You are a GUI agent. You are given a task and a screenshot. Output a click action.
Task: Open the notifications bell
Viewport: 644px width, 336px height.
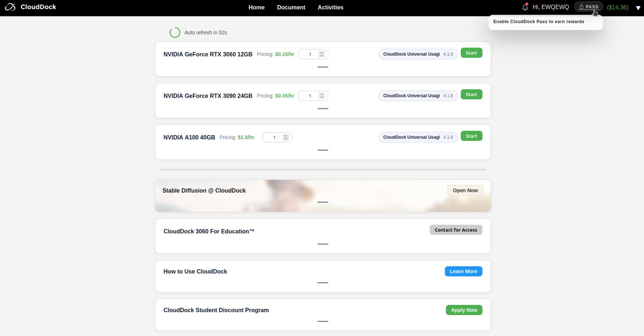click(x=525, y=7)
